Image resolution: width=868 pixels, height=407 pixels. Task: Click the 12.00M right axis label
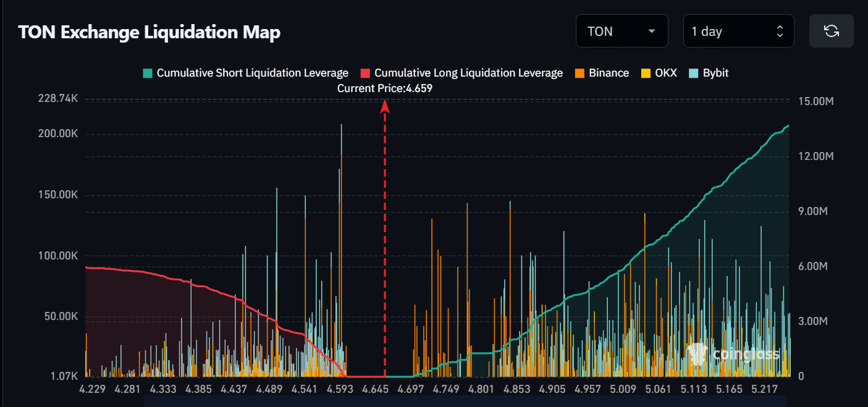tap(817, 156)
